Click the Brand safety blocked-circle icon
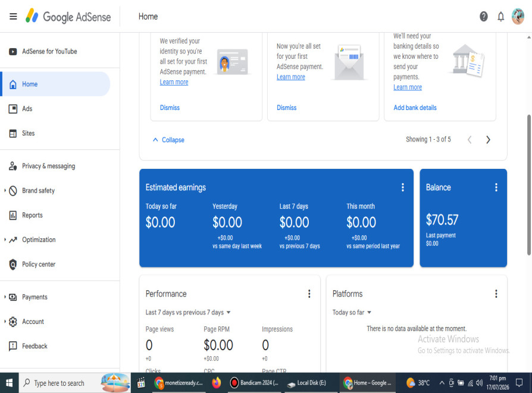 13,191
